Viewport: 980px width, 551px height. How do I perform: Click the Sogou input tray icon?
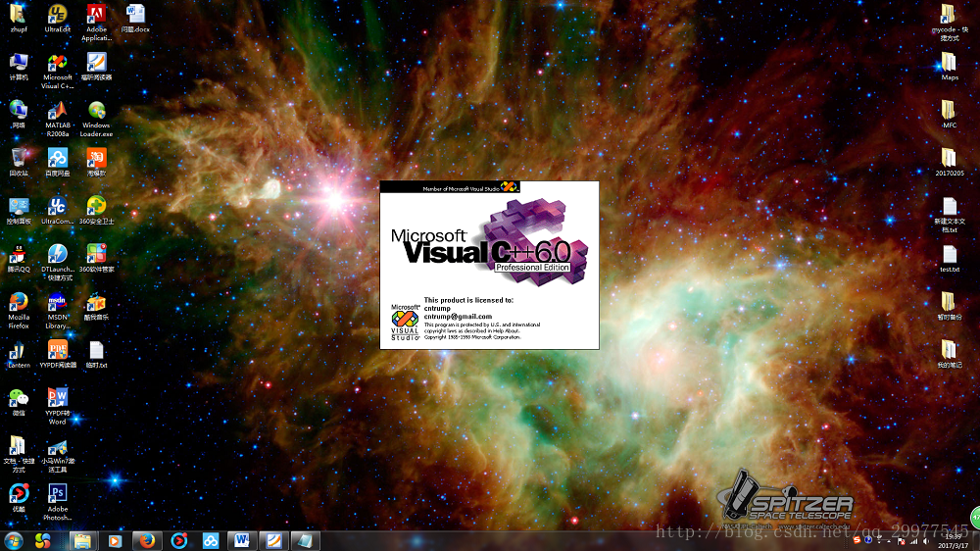(x=857, y=541)
